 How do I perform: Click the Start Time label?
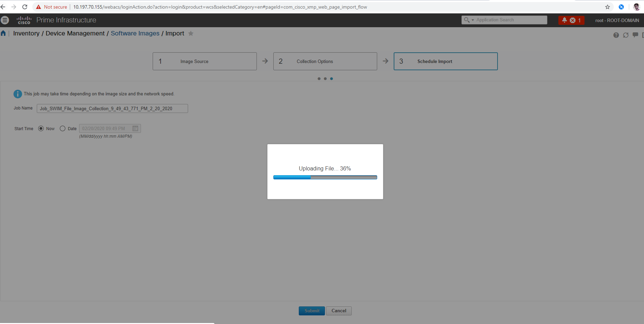click(x=24, y=129)
